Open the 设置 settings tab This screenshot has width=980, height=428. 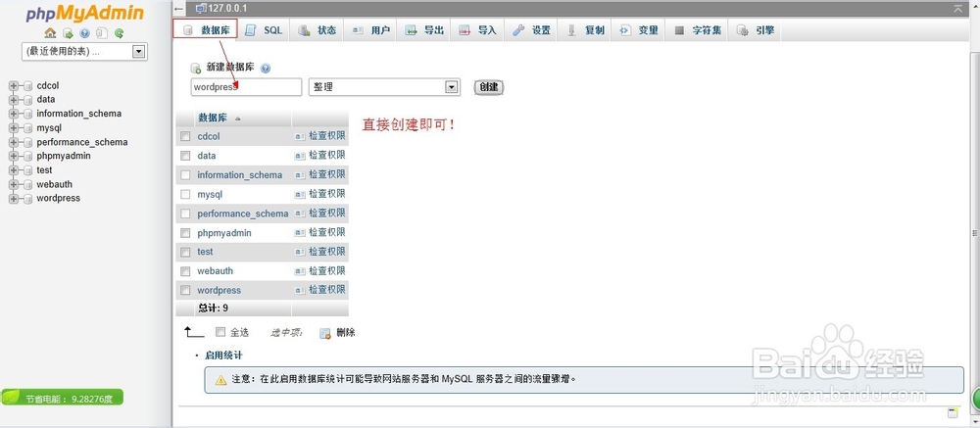click(531, 30)
